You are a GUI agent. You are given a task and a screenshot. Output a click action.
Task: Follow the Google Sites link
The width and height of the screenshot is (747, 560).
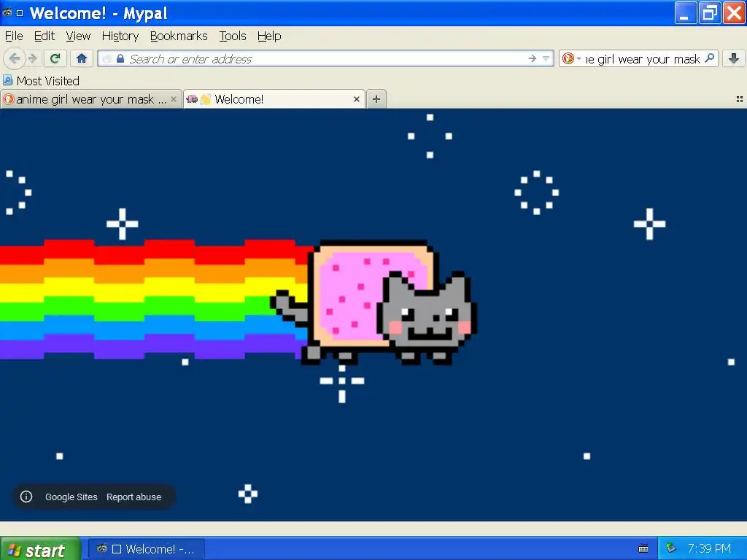click(71, 497)
